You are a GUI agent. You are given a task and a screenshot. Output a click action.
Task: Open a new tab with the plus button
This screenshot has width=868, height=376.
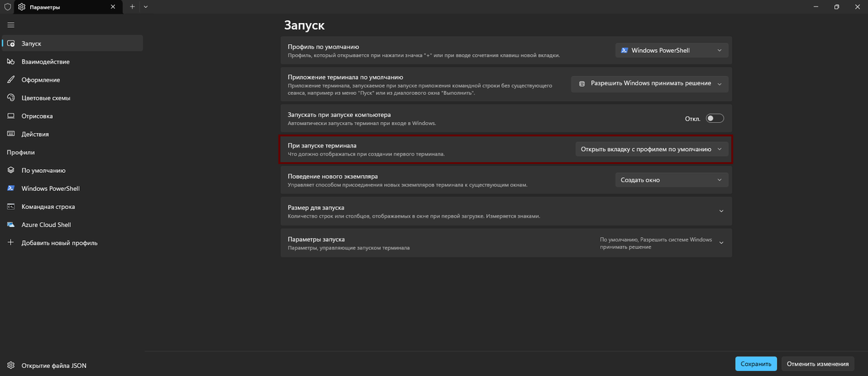132,7
